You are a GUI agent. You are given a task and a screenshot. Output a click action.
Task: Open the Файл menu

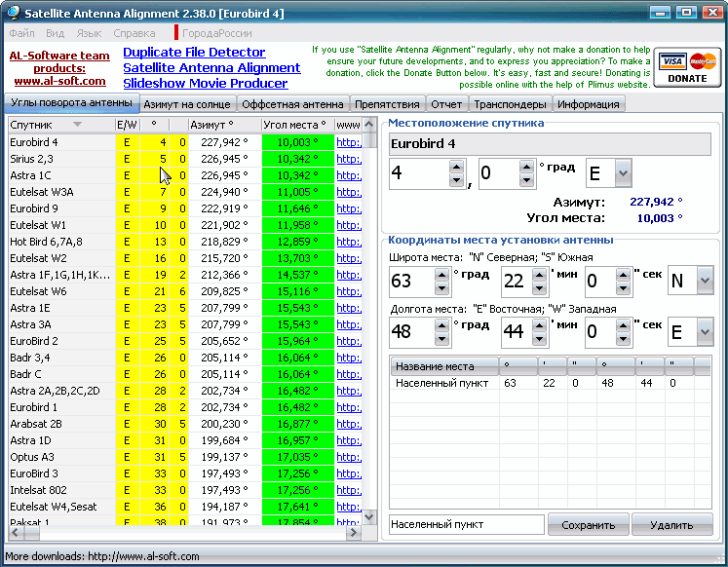[x=21, y=33]
